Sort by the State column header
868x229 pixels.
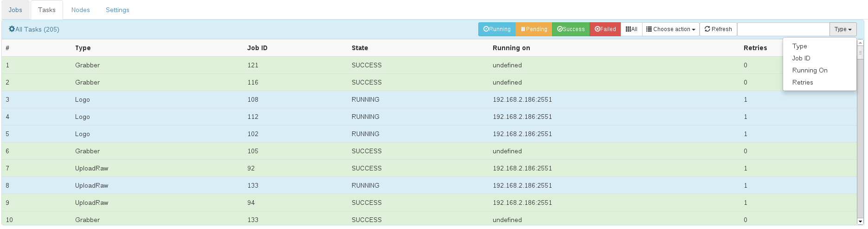pyautogui.click(x=360, y=48)
